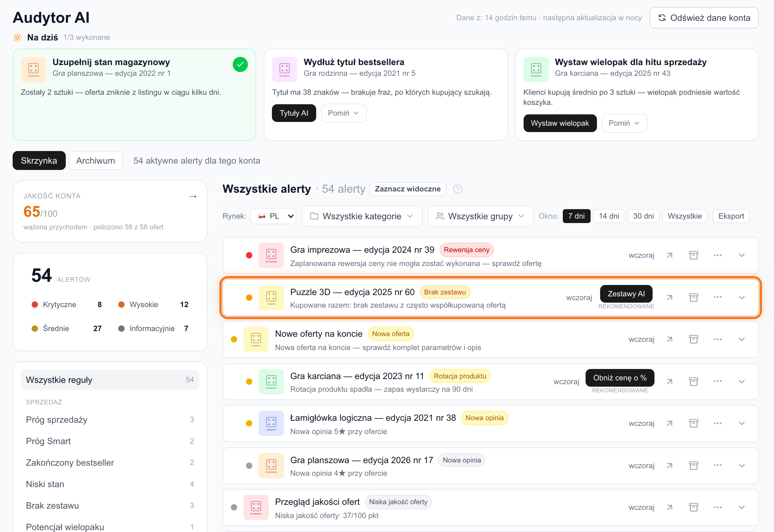Archive the Puzzle 3D nr 60 alert
The height and width of the screenshot is (532, 774).
point(694,297)
